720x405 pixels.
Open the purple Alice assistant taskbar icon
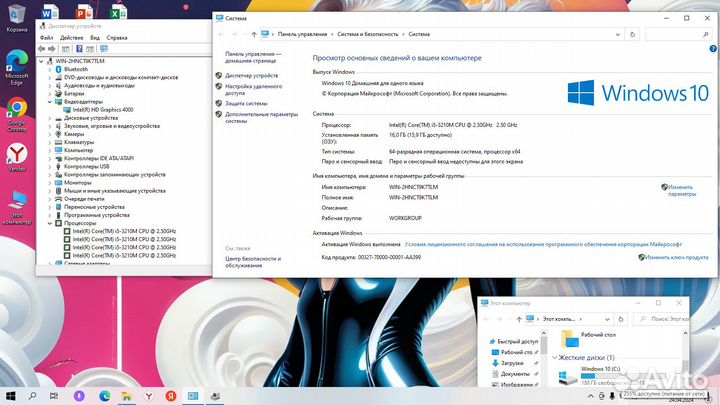[x=79, y=396]
